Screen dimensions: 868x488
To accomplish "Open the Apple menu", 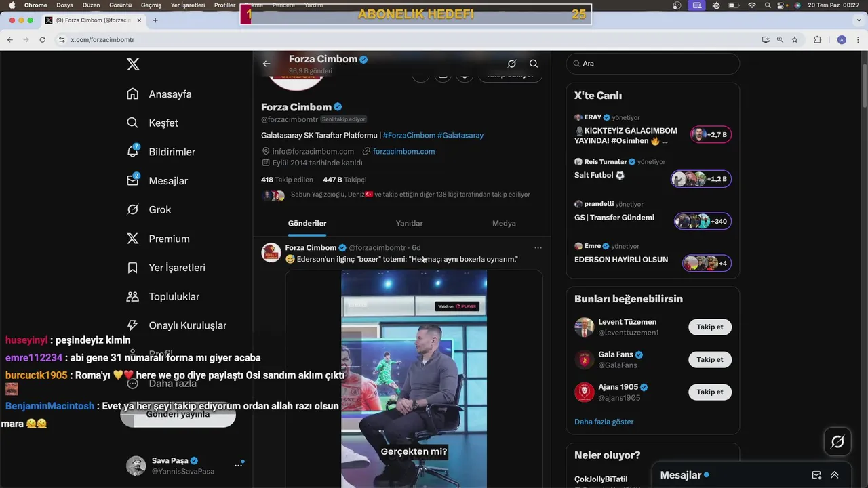I will click(x=12, y=5).
